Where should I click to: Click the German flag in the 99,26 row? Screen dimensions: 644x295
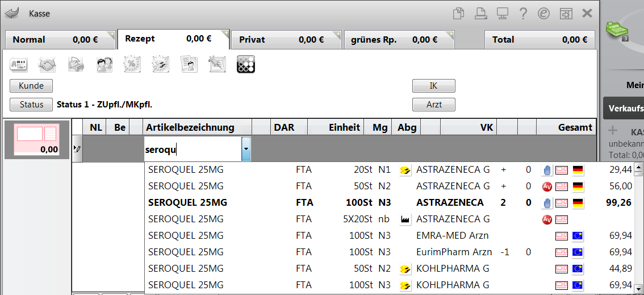pyautogui.click(x=578, y=202)
